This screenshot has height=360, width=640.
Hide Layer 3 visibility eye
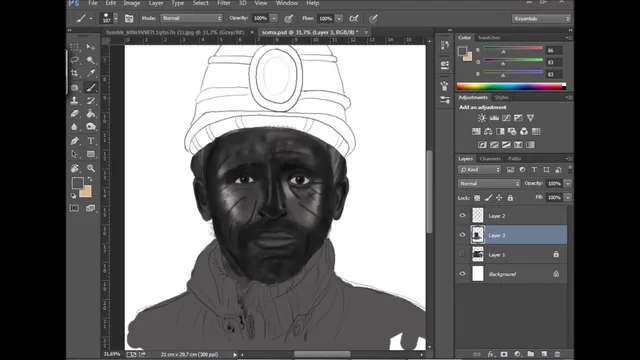click(x=462, y=235)
